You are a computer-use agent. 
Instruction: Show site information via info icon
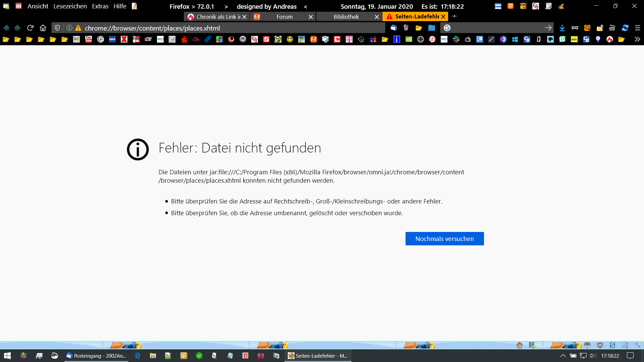tap(69, 28)
